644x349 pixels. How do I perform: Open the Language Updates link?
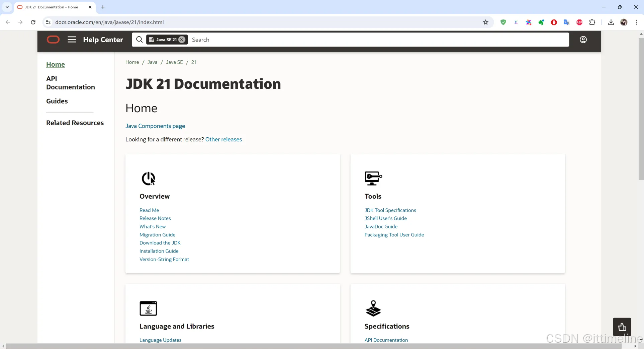pyautogui.click(x=161, y=340)
